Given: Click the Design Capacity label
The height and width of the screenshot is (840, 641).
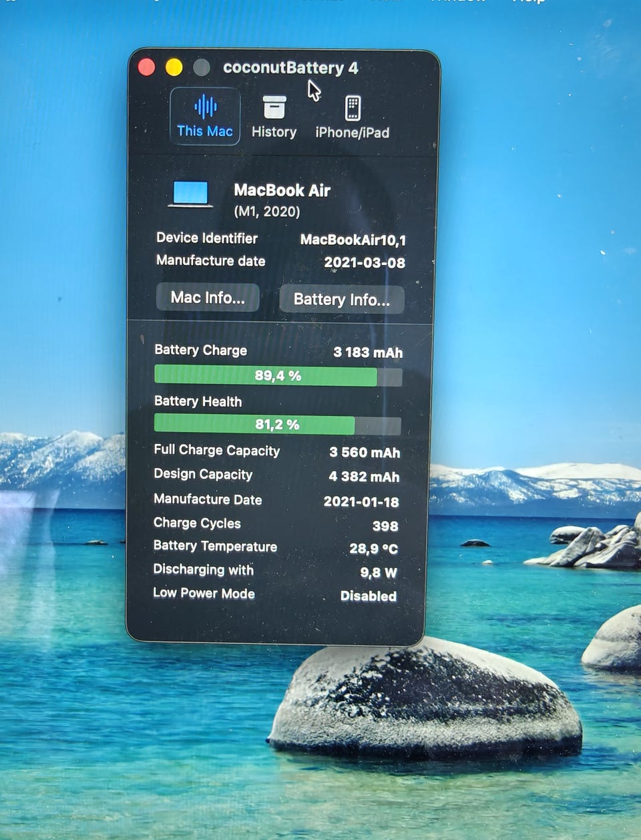Looking at the screenshot, I should coord(203,474).
